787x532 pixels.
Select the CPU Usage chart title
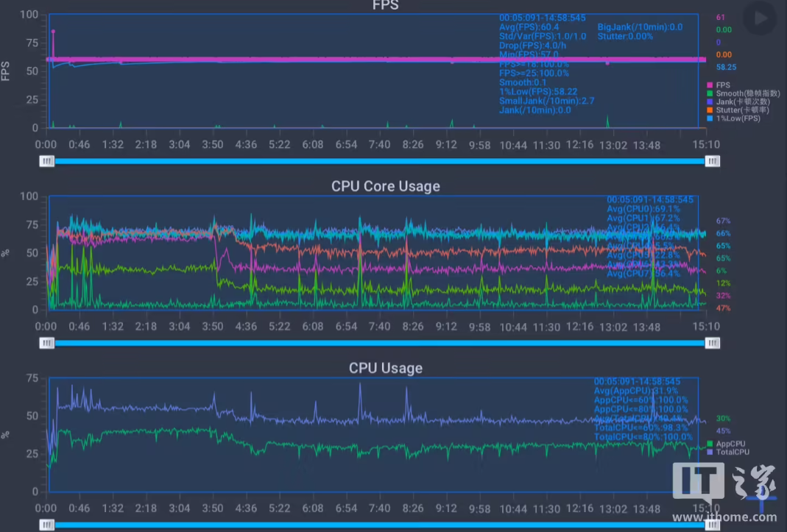click(x=385, y=368)
